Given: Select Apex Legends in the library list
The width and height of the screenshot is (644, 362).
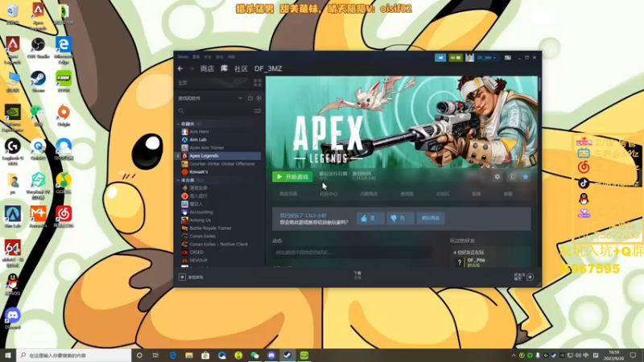Looking at the screenshot, I should click(x=219, y=155).
